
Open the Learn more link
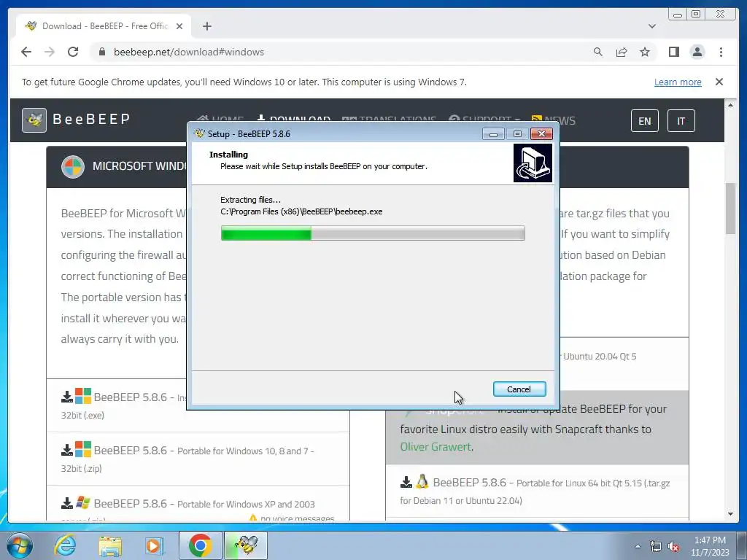tap(678, 82)
